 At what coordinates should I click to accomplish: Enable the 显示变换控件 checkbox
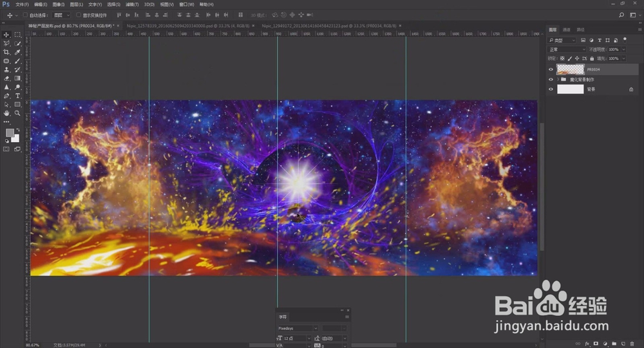pyautogui.click(x=79, y=15)
